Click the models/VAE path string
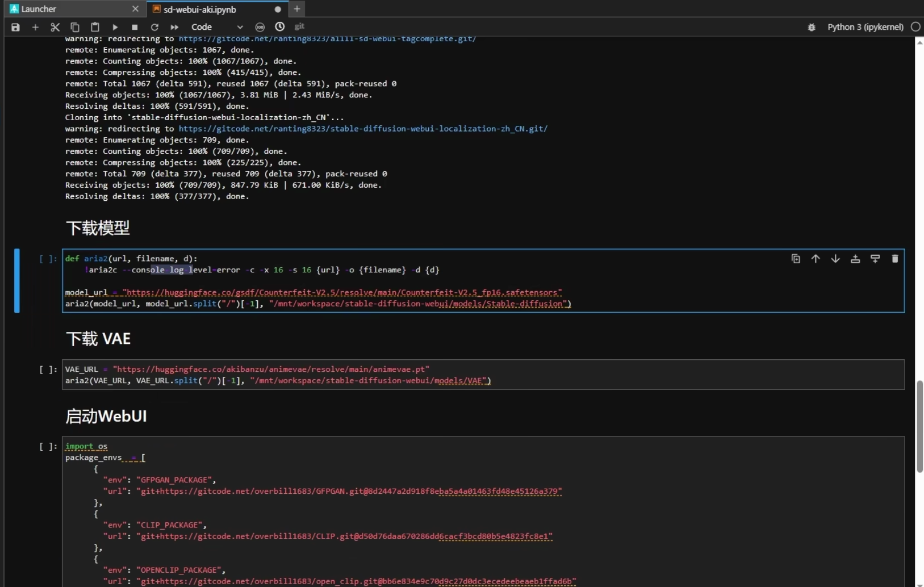 point(371,380)
